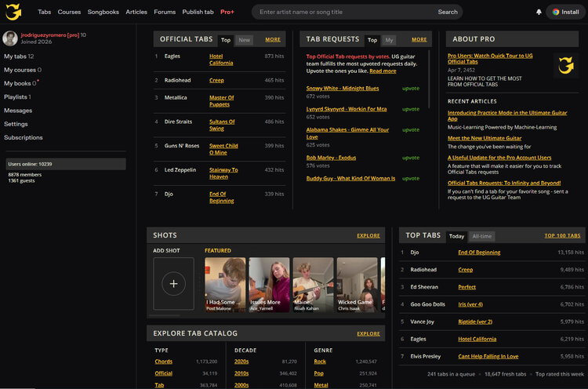Switch Official Tabs to New
The height and width of the screenshot is (389, 588).
tap(244, 40)
